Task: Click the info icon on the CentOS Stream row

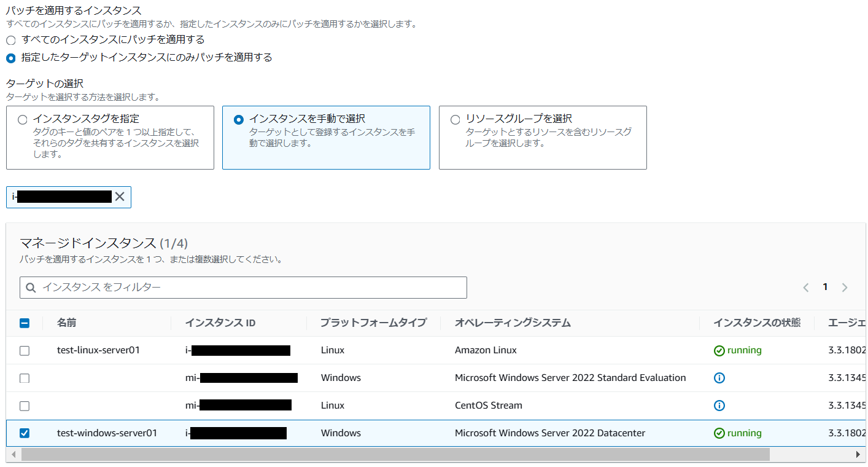Action: [719, 406]
